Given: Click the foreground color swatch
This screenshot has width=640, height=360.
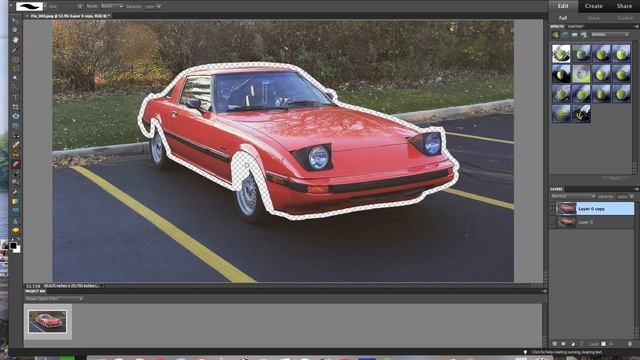Looking at the screenshot, I should pos(13,245).
